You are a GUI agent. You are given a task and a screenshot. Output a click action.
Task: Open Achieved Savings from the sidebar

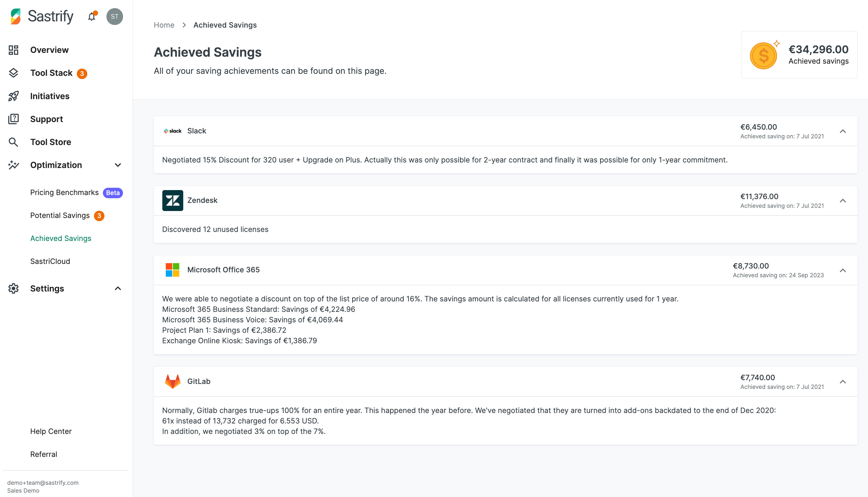61,238
